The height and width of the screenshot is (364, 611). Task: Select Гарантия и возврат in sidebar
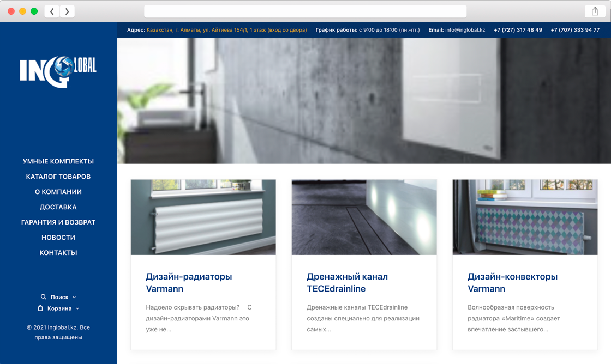point(58,222)
